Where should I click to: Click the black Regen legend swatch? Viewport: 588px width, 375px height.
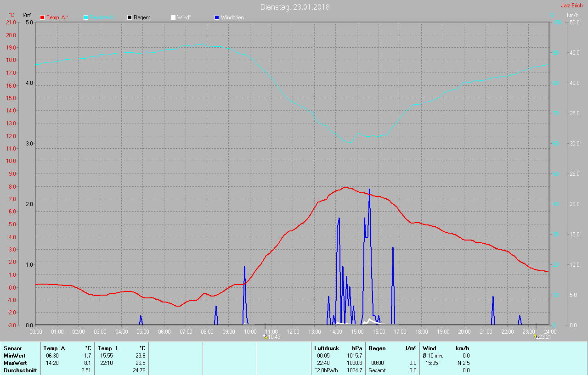point(130,17)
